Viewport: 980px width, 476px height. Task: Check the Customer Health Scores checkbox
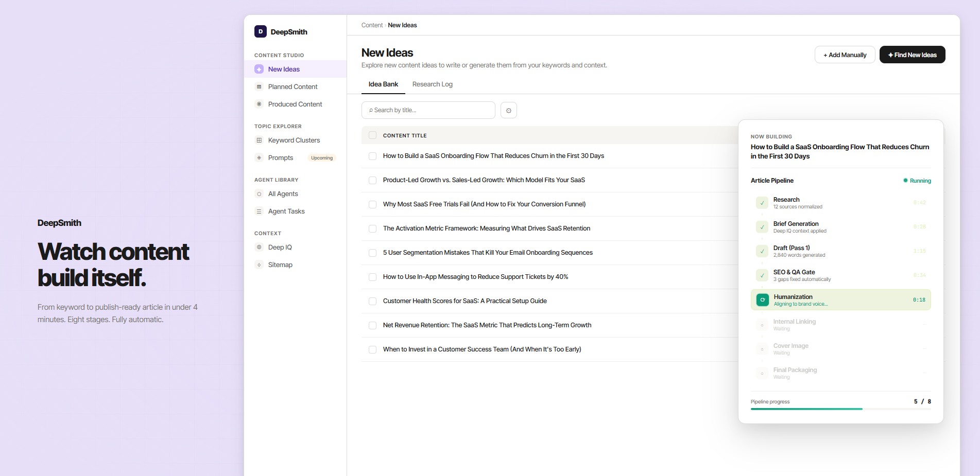tap(372, 301)
